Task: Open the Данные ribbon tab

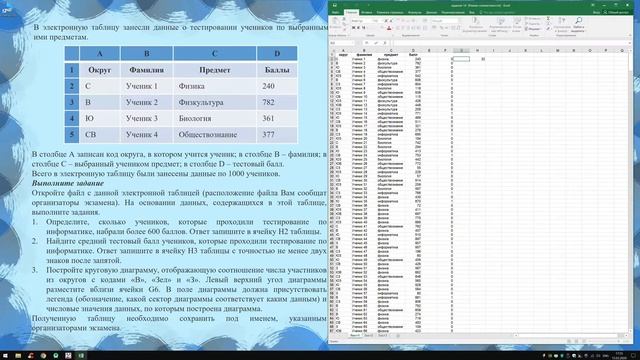Action: [431, 13]
